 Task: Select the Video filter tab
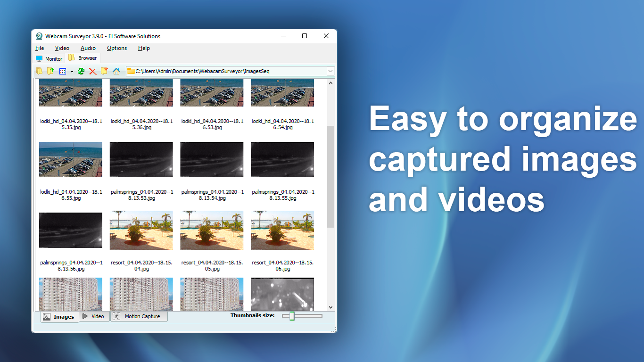point(94,316)
